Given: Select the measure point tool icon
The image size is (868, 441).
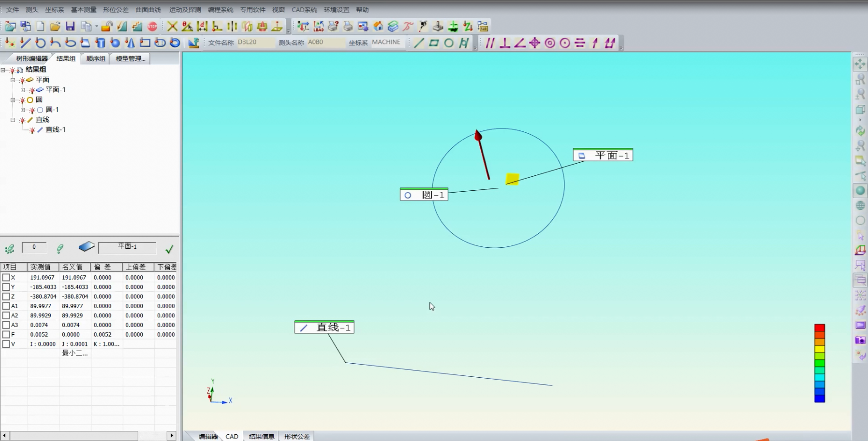Looking at the screenshot, I should (10, 43).
